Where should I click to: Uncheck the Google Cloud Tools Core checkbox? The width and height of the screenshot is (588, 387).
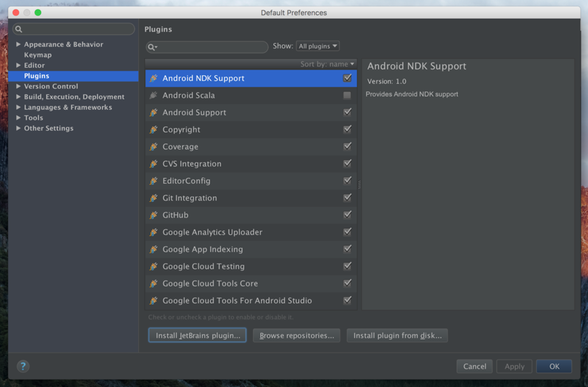[x=347, y=283]
